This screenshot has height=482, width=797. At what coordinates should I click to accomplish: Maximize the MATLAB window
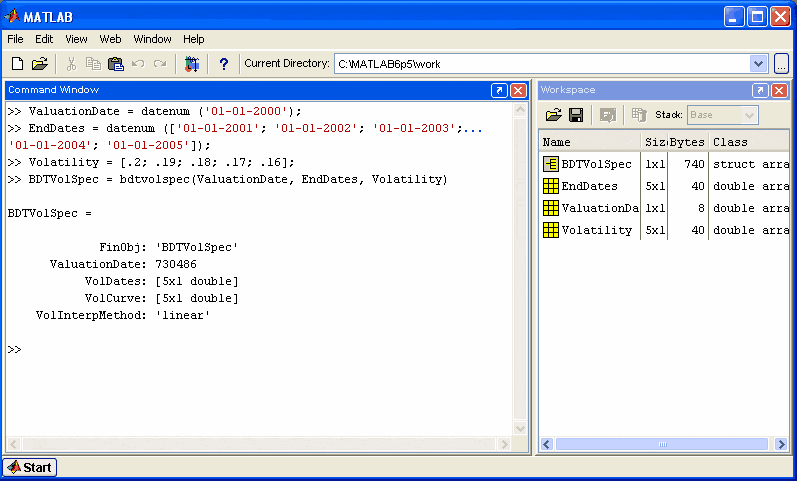click(757, 17)
